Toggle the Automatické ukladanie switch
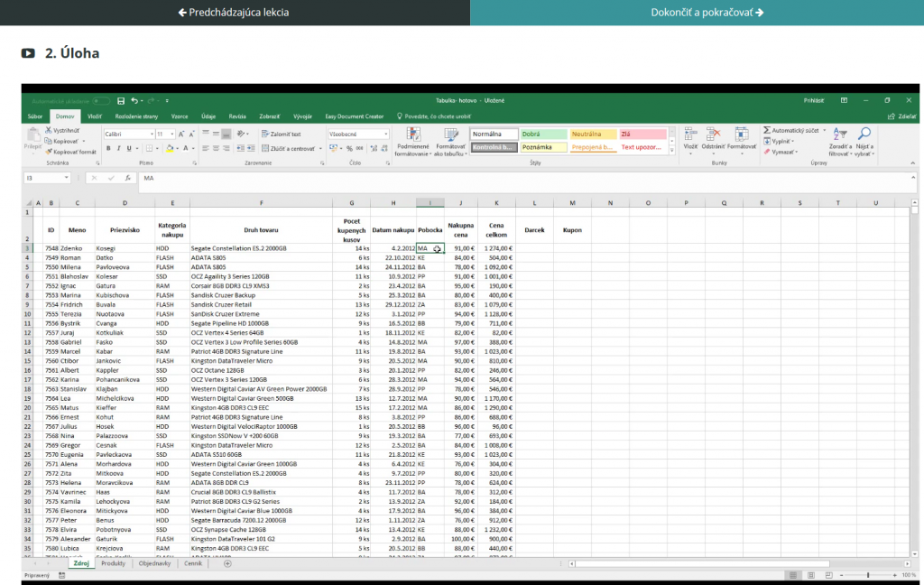Viewport: 924px width, 585px height. coord(101,101)
